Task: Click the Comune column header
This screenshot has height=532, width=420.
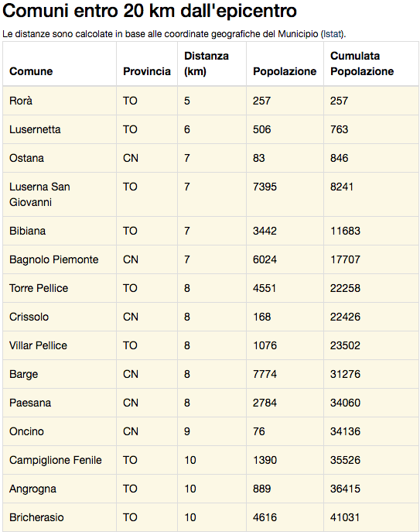Action: (x=31, y=71)
